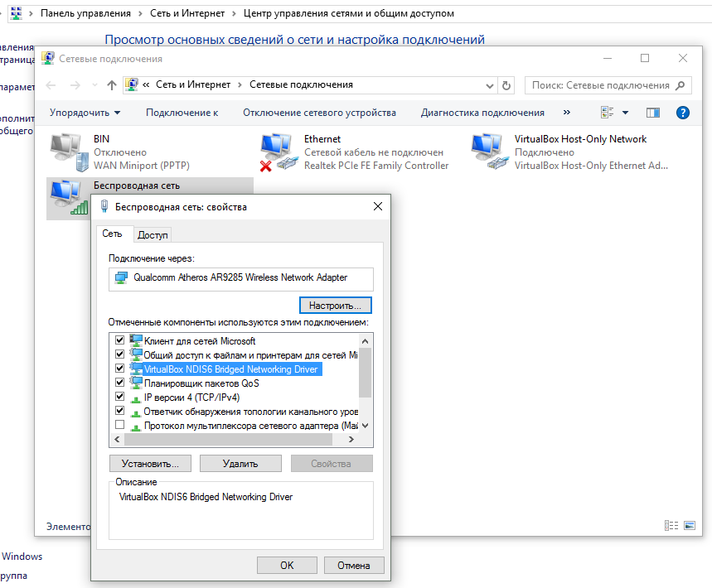Click the Qualcomm Atheros adapter icon
This screenshot has width=712, height=588.
tap(121, 277)
